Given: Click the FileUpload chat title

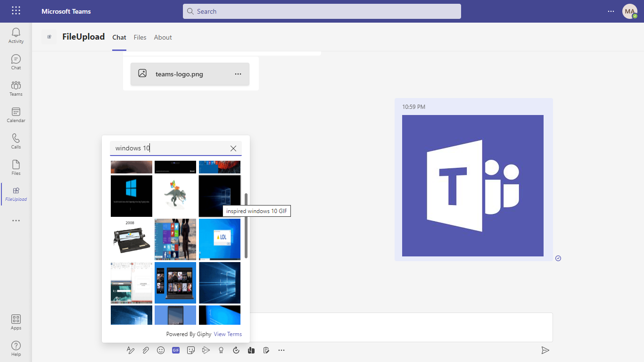Looking at the screenshot, I should coord(83,37).
